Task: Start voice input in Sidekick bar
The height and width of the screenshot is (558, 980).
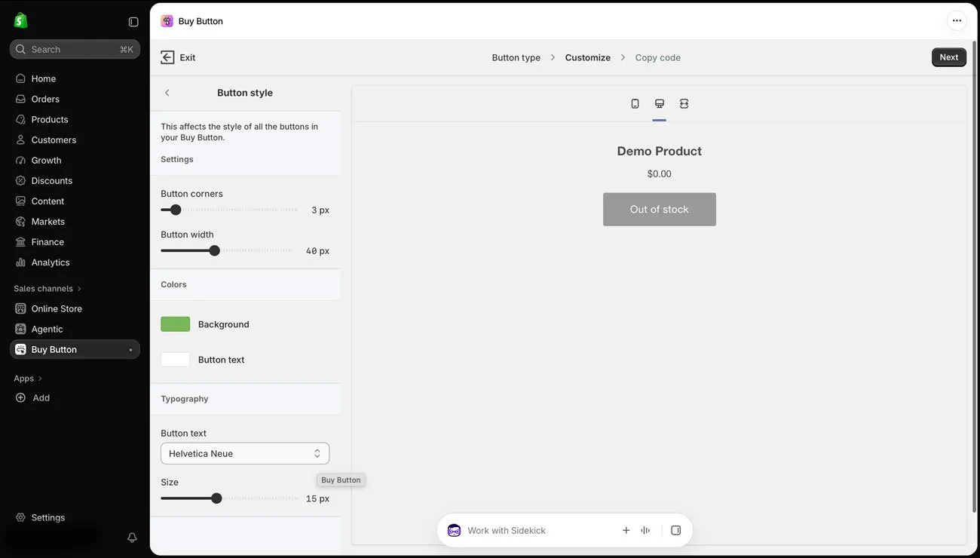Action: tap(645, 530)
